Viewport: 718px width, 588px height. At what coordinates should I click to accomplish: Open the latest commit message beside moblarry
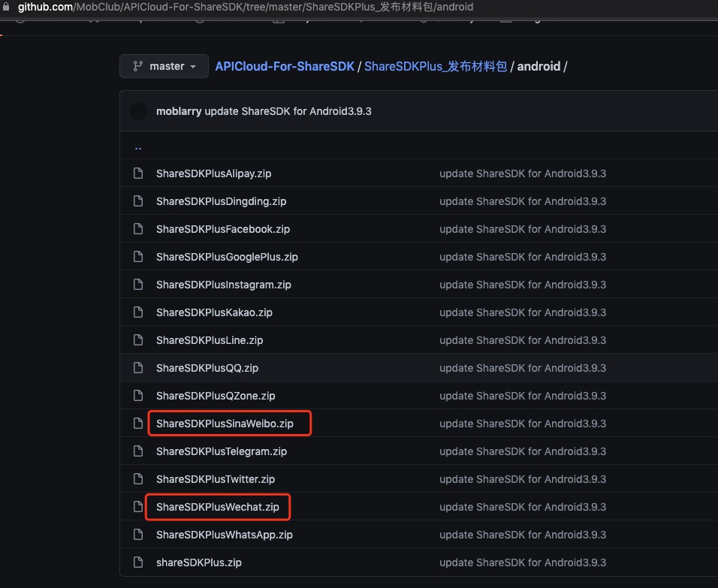[x=288, y=111]
